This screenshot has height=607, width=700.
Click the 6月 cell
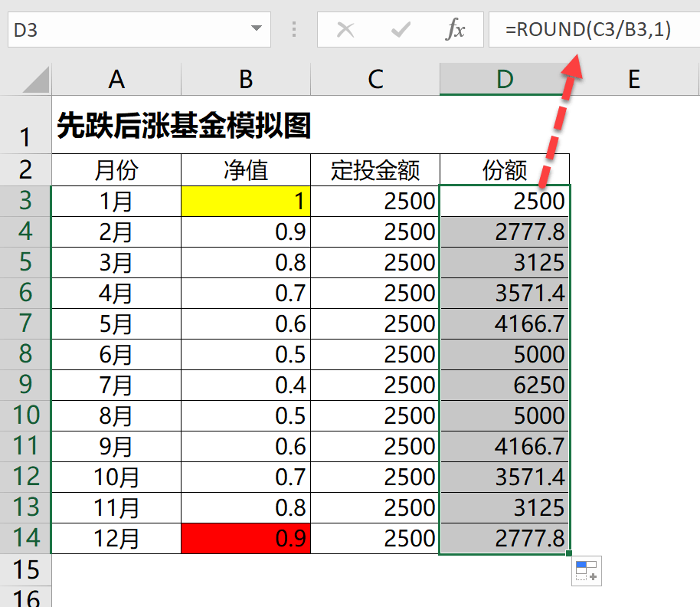coord(116,354)
